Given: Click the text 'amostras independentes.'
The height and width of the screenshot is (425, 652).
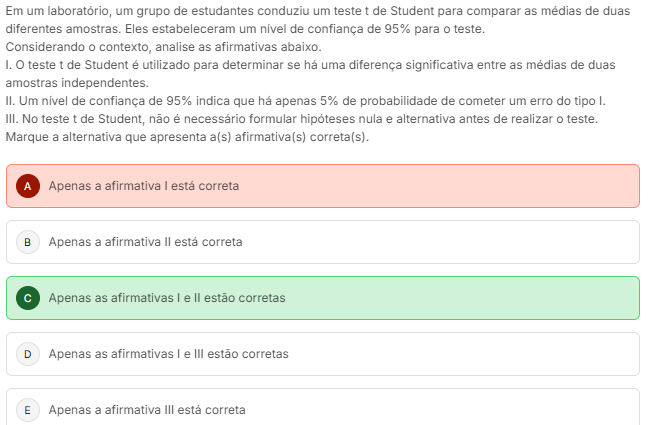Looking at the screenshot, I should [76, 83].
